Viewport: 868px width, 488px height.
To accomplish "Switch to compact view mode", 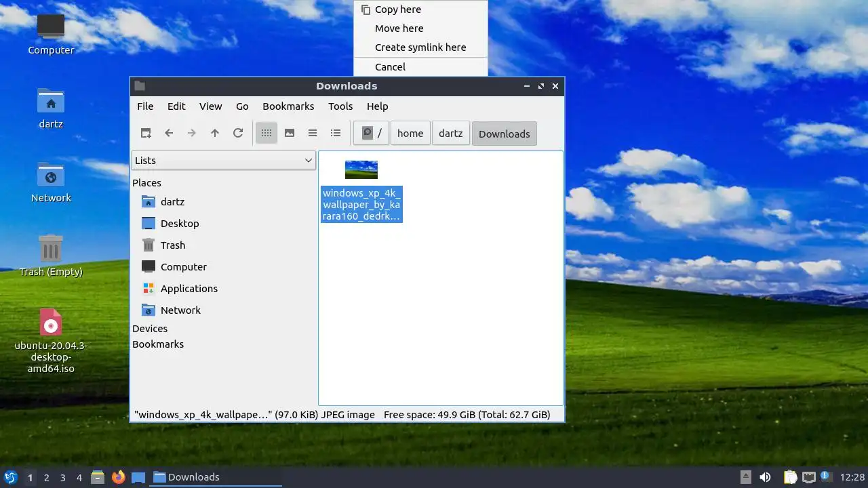I will pyautogui.click(x=313, y=134).
